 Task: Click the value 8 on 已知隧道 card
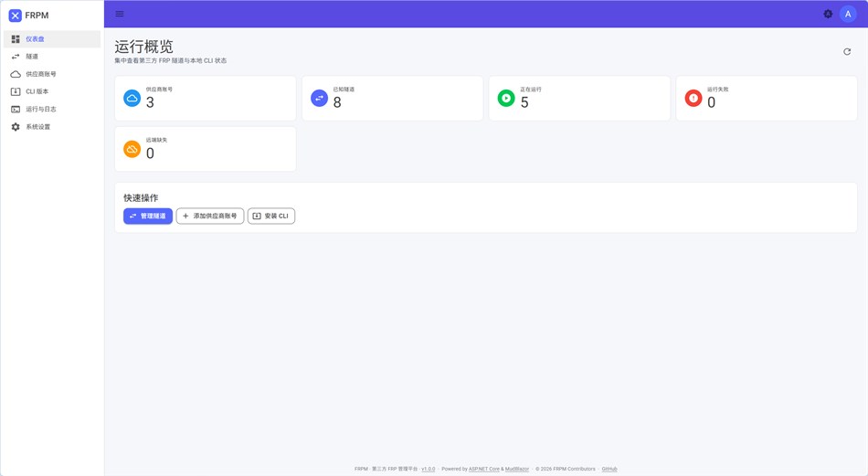(x=337, y=102)
